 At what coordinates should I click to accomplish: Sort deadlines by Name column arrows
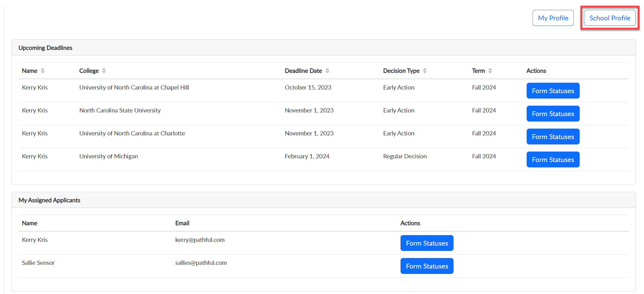tap(43, 71)
